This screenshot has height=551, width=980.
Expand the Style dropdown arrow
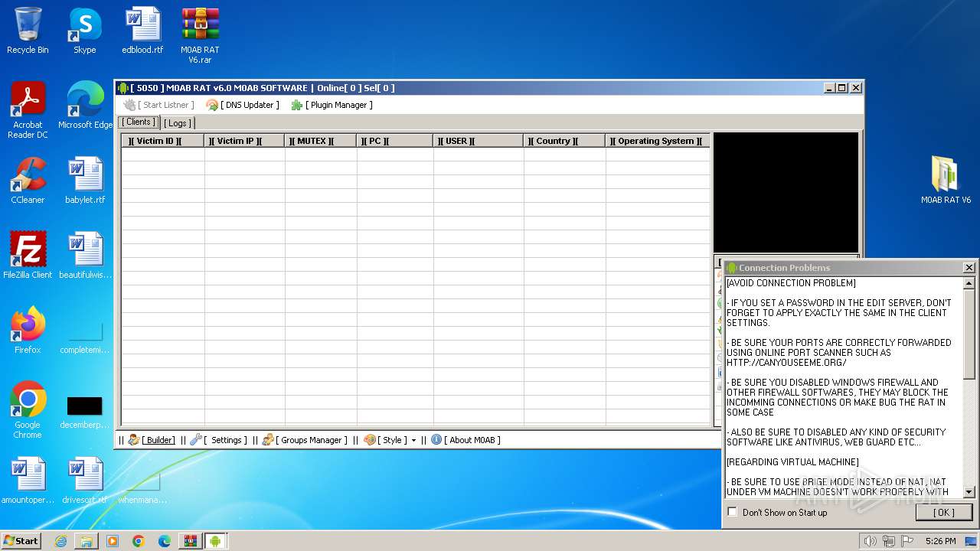tap(413, 440)
